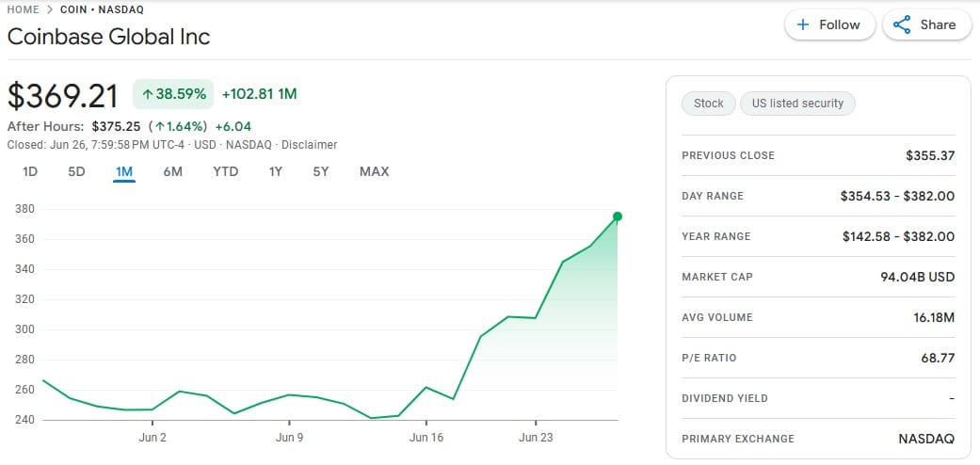Click the 94.04B USD value
The image size is (980, 465).
(918, 277)
